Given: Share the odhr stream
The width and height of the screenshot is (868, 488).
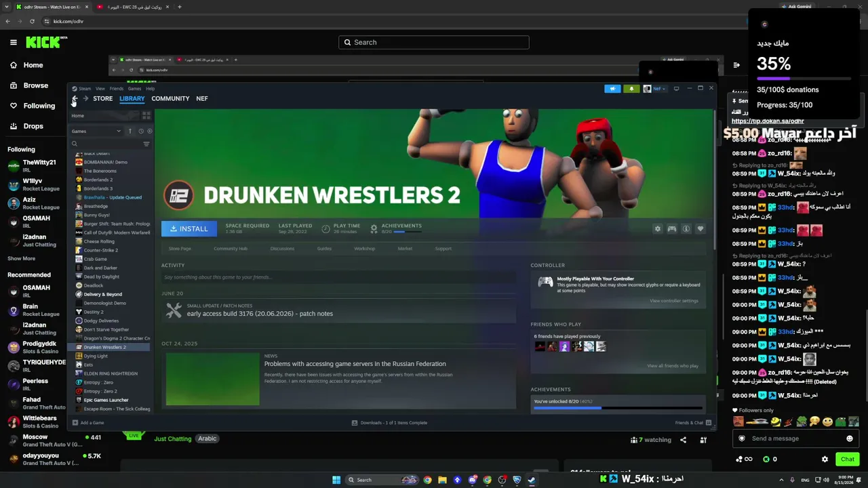Looking at the screenshot, I should [683, 440].
